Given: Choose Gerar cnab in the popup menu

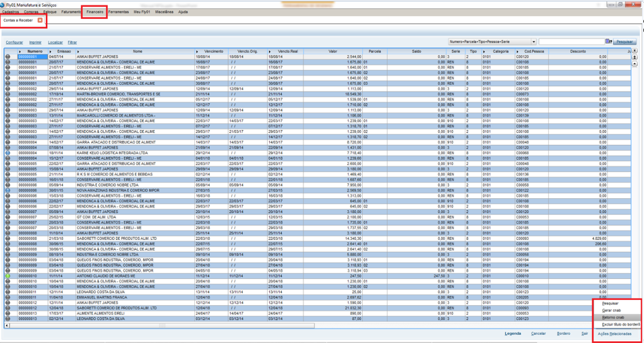Looking at the screenshot, I should [617, 310].
